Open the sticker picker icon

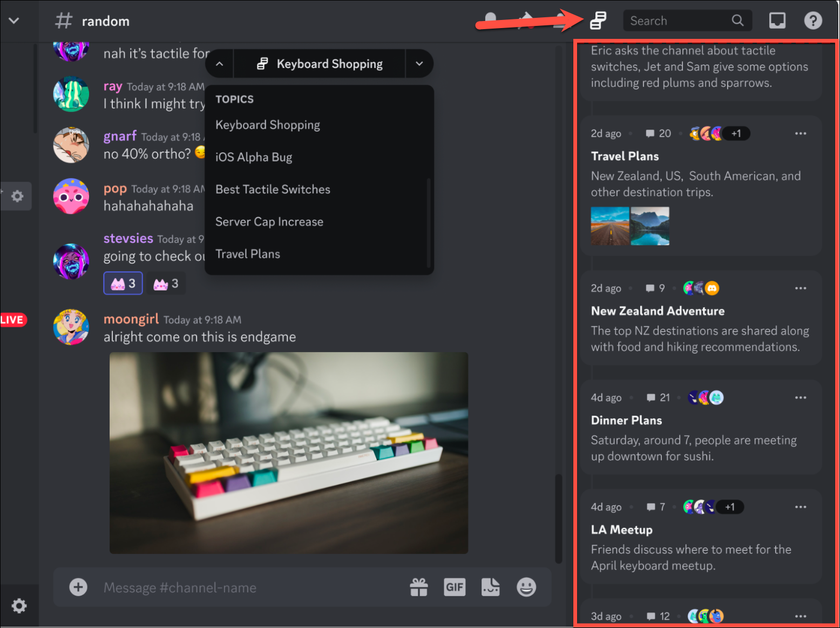[x=491, y=587]
